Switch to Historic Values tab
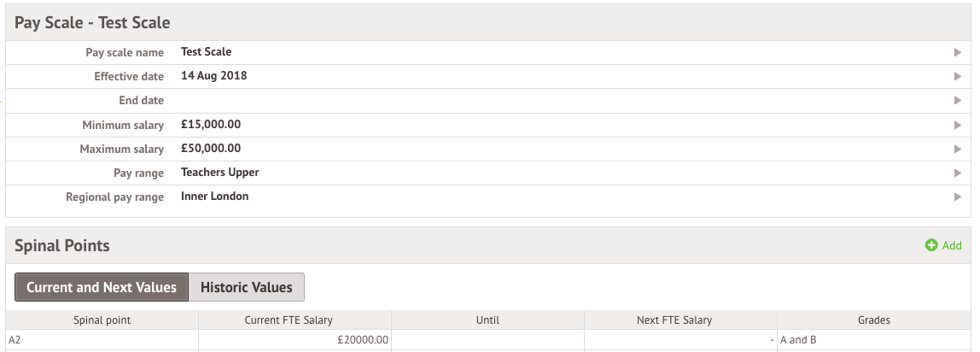The height and width of the screenshot is (352, 980). click(x=246, y=287)
